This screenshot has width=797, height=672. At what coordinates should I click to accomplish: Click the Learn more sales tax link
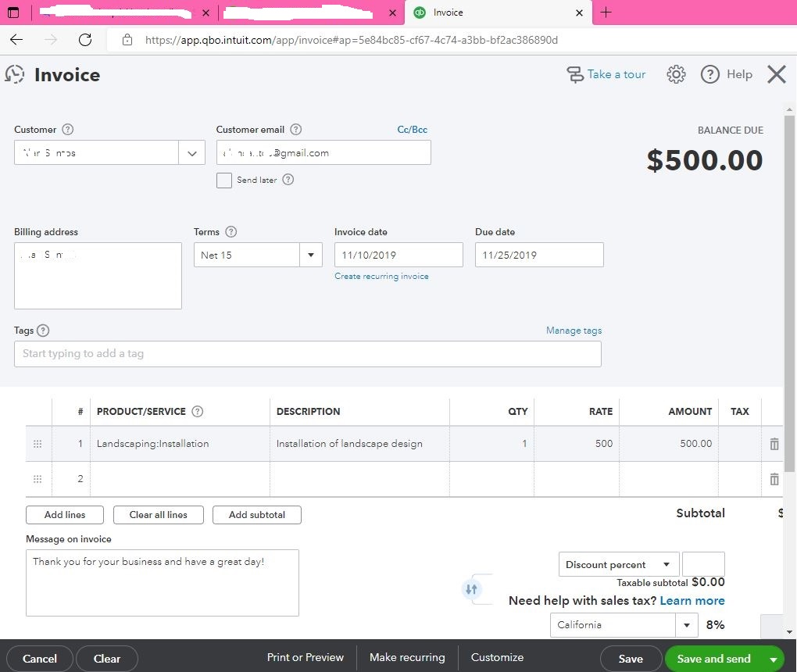(692, 600)
